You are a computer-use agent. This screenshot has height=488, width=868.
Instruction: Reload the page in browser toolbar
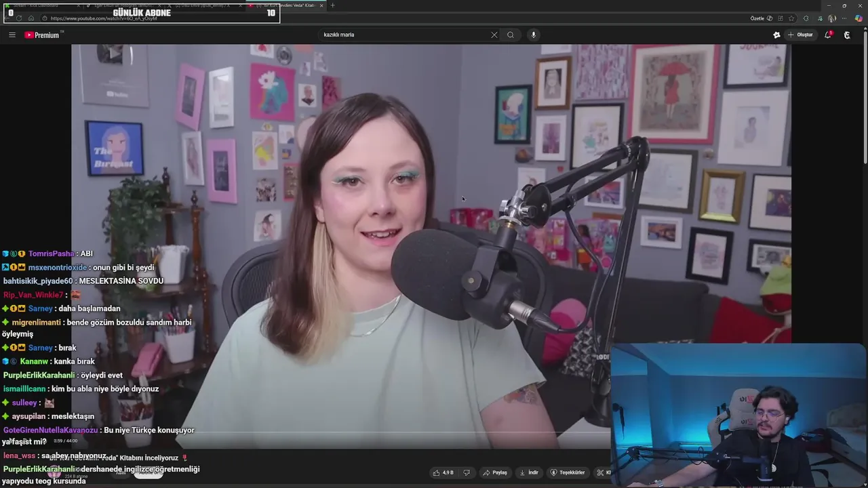[x=19, y=18]
